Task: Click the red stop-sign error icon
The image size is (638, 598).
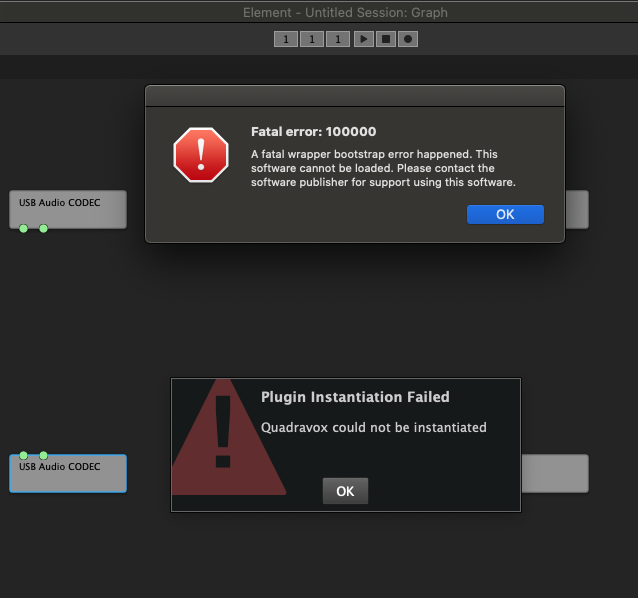Action: [201, 155]
